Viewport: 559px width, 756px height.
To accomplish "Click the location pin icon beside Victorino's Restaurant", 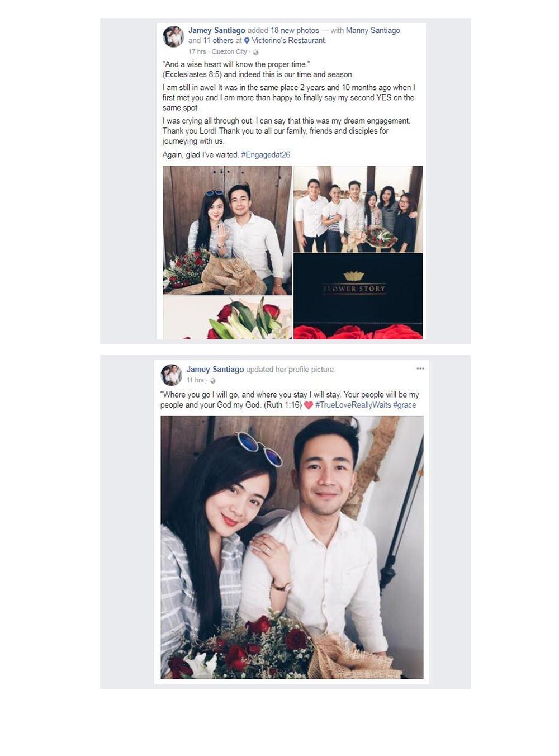I will tap(247, 41).
